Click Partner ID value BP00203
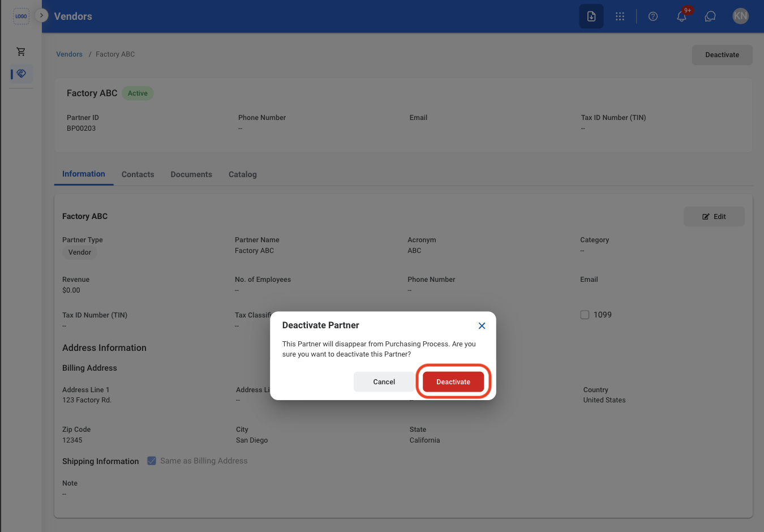 (x=81, y=128)
